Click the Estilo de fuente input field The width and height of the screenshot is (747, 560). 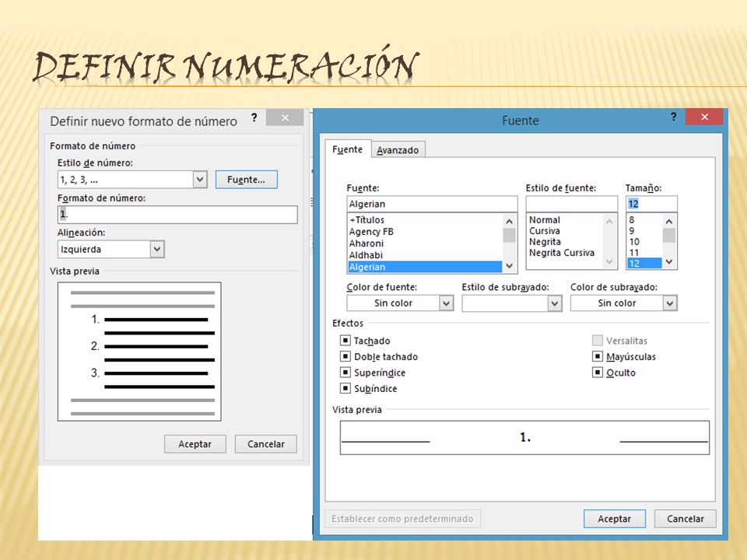pyautogui.click(x=572, y=204)
